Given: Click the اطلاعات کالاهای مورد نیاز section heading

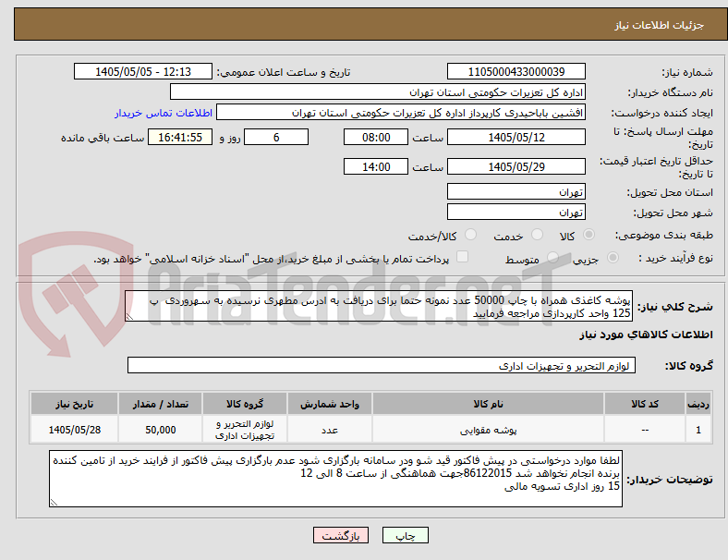Looking at the screenshot, I should click(x=646, y=335).
